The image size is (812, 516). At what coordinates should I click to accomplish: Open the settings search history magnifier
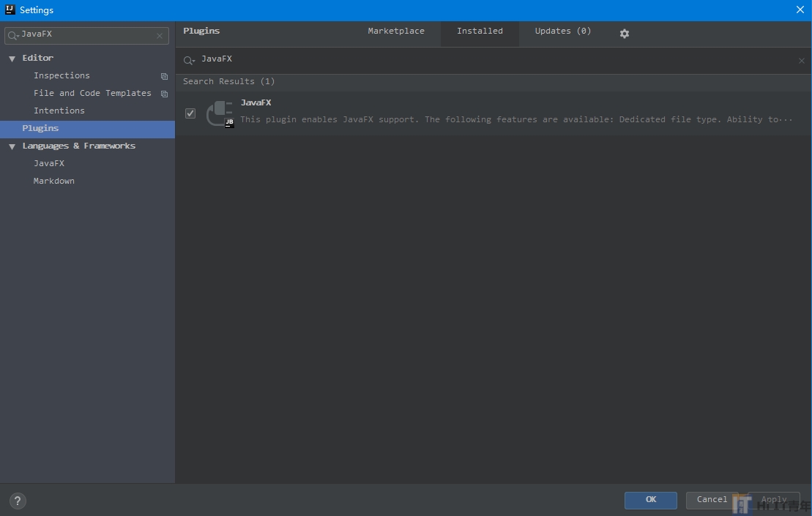[13, 36]
